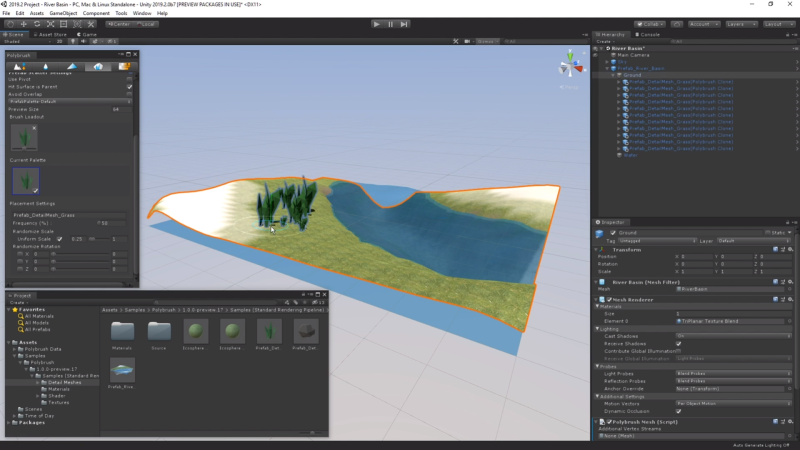Open Polybrush prefab scatter mode tab
800x450 pixels.
pyautogui.click(x=98, y=66)
